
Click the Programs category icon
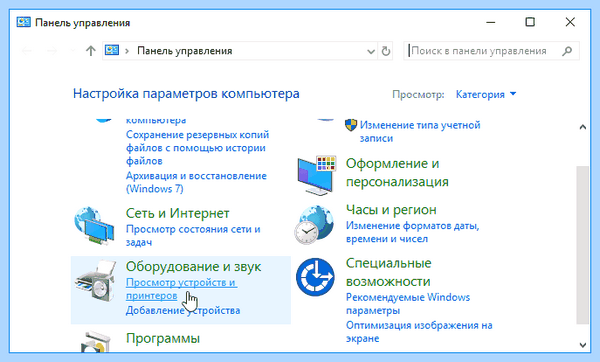point(95,342)
